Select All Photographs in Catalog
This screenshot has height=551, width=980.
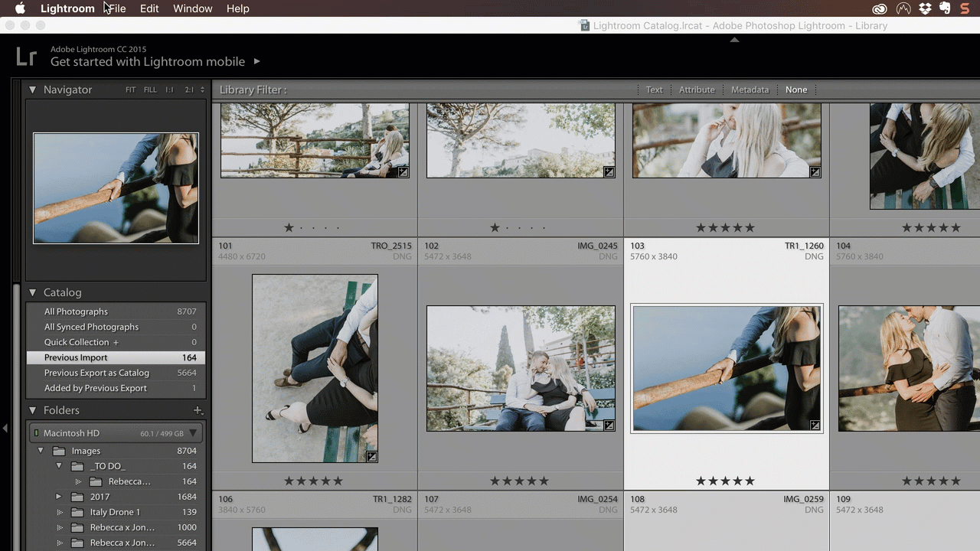116,311
